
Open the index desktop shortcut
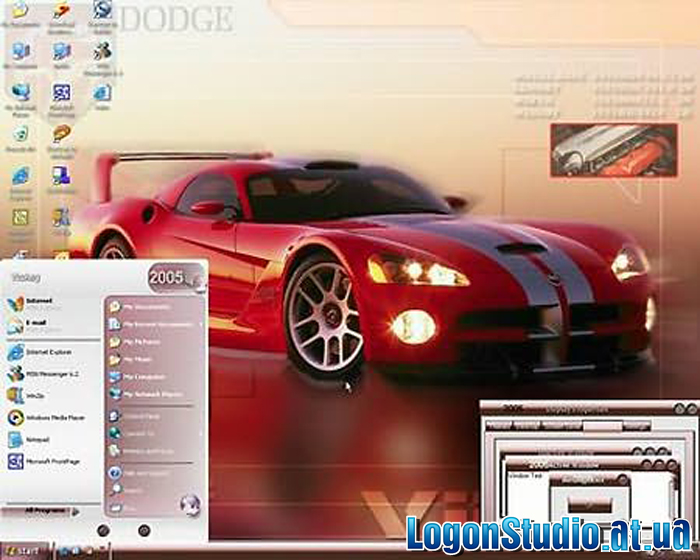(102, 97)
